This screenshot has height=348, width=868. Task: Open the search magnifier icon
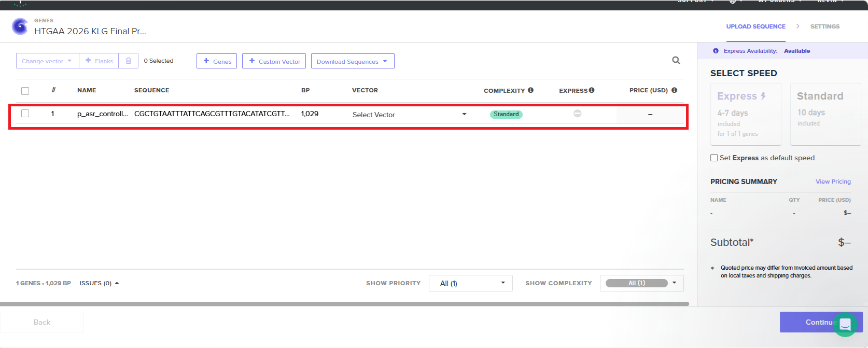pos(676,60)
